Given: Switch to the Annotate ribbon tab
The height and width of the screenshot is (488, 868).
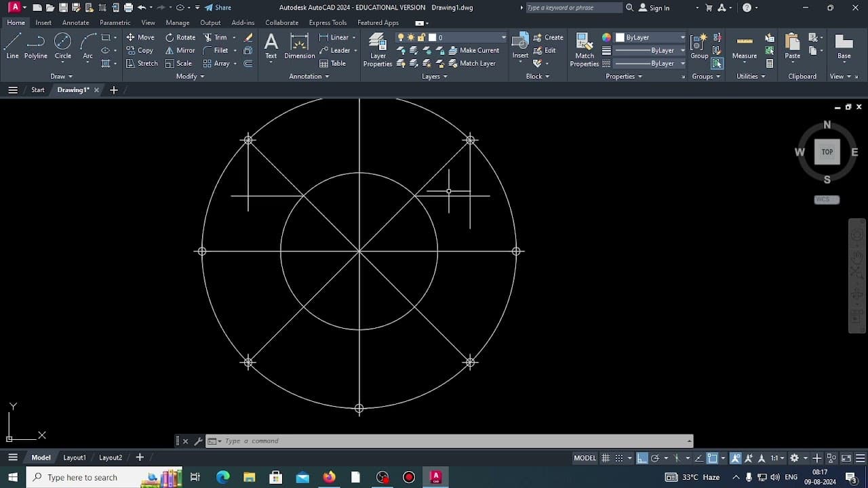Looking at the screenshot, I should click(x=75, y=22).
